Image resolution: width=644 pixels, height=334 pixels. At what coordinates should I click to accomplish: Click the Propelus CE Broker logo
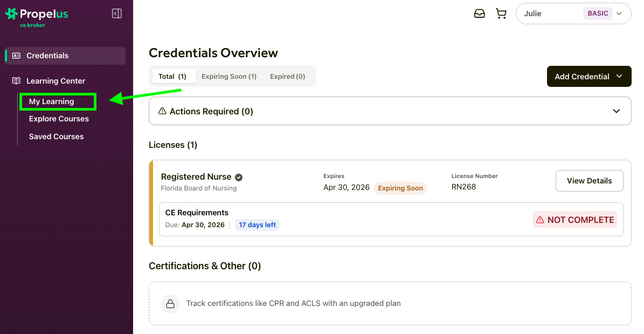tap(37, 16)
